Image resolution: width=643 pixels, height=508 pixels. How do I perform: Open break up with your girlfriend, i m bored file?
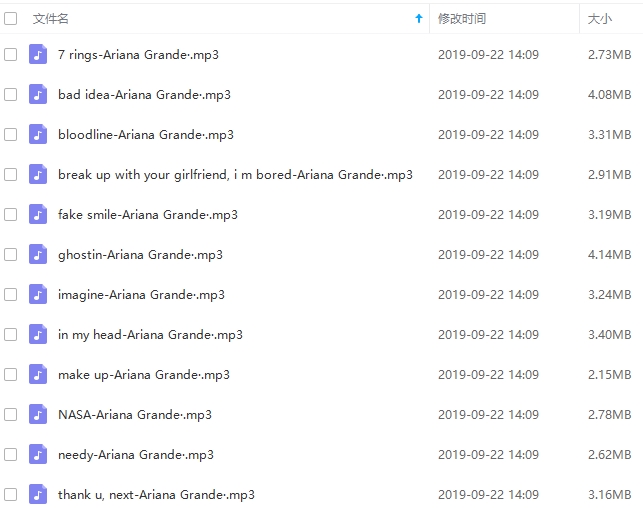pos(235,175)
